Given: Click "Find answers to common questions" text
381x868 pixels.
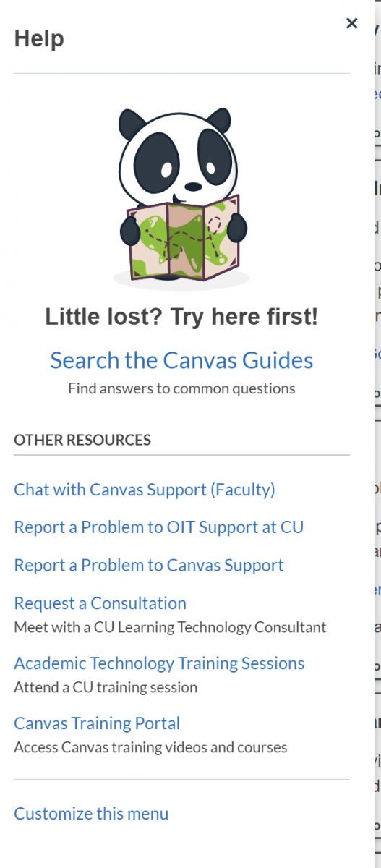Looking at the screenshot, I should (181, 388).
